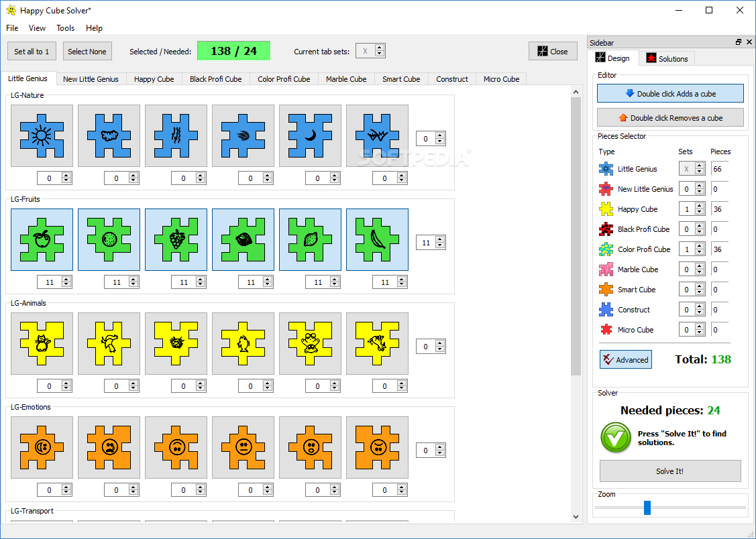The height and width of the screenshot is (539, 756).
Task: Close the Sidebar panel
Action: pyautogui.click(x=749, y=42)
